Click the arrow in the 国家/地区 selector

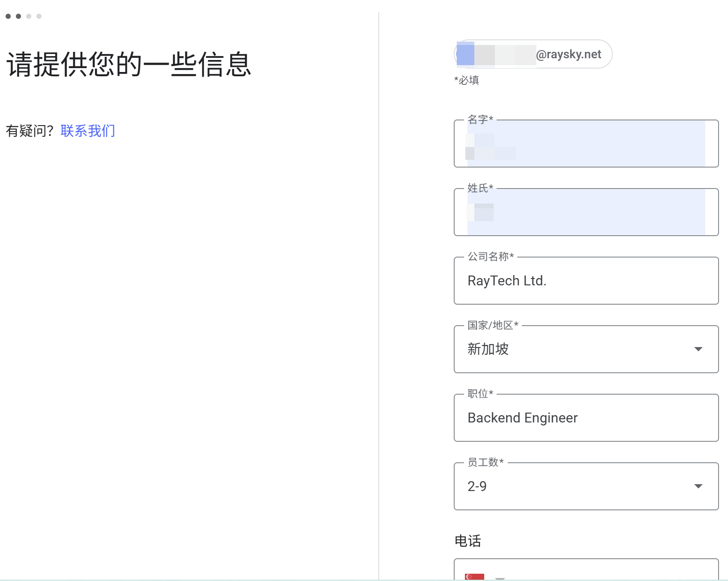pyautogui.click(x=698, y=349)
